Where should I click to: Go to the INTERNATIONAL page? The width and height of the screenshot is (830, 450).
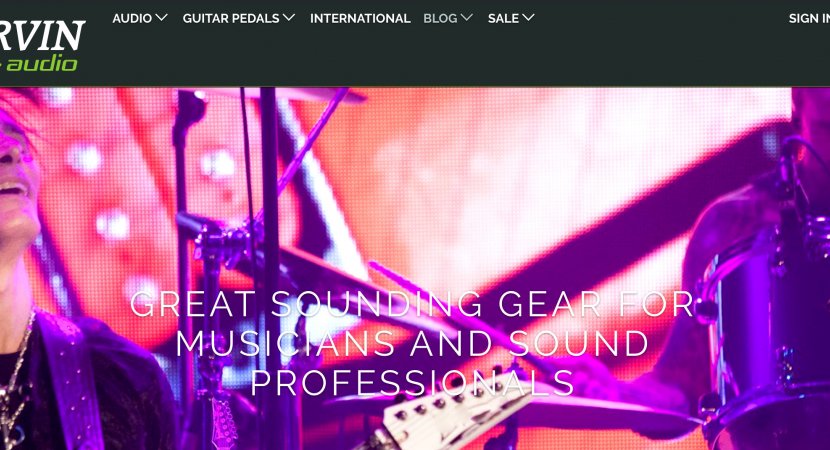point(360,18)
